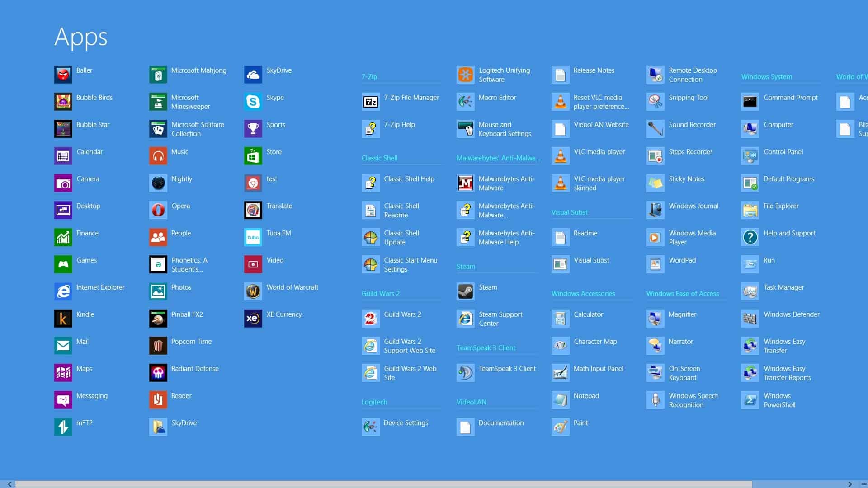Viewport: 868px width, 488px height.
Task: Click the Nightly app label
Action: pyautogui.click(x=182, y=179)
